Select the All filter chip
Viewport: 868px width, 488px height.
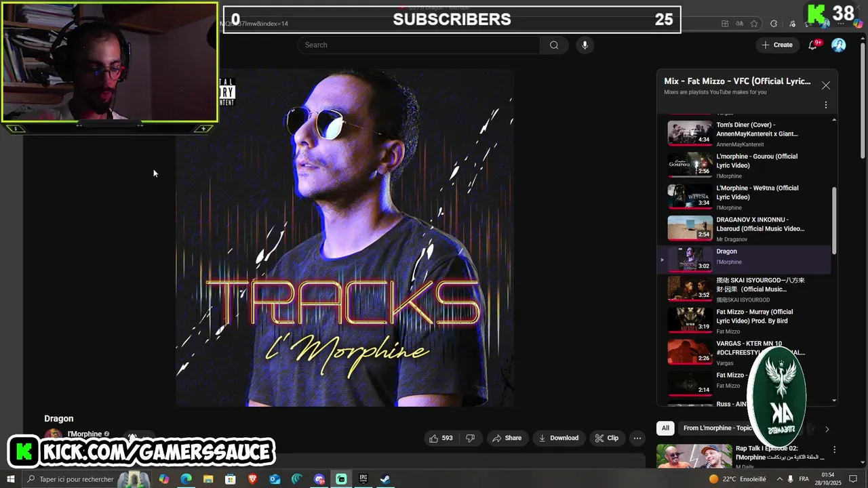tap(665, 428)
